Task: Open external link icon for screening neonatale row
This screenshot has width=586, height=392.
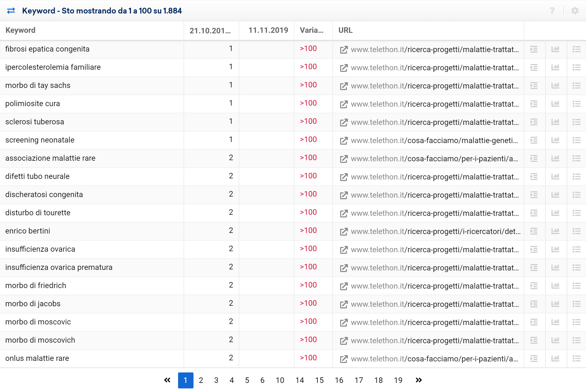Action: (343, 141)
